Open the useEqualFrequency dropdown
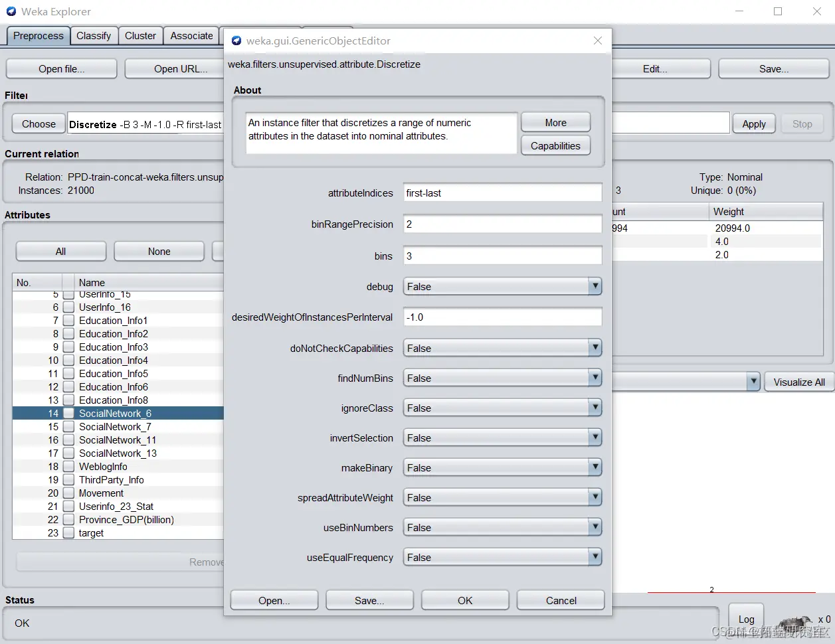This screenshot has width=835, height=644. 502,557
